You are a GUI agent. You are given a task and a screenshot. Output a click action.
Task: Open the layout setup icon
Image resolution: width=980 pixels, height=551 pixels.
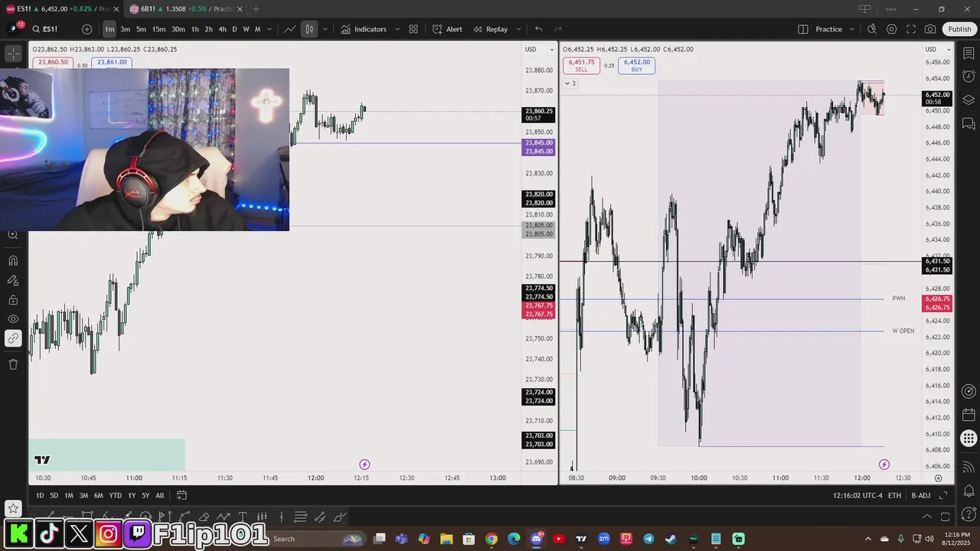[803, 29]
